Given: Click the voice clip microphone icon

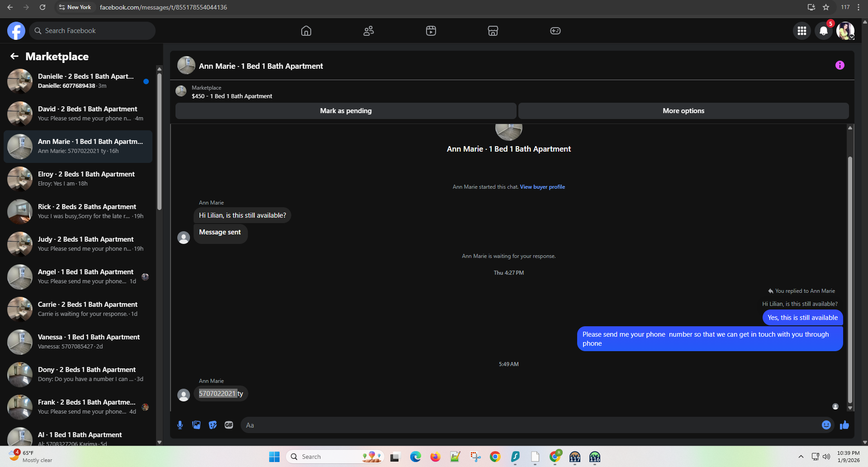Looking at the screenshot, I should tap(180, 425).
